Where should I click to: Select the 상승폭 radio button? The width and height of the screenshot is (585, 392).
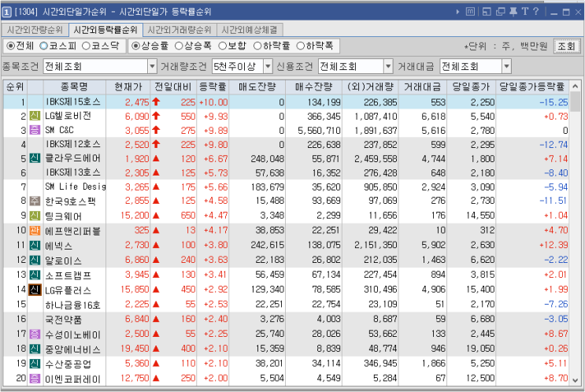click(x=179, y=46)
